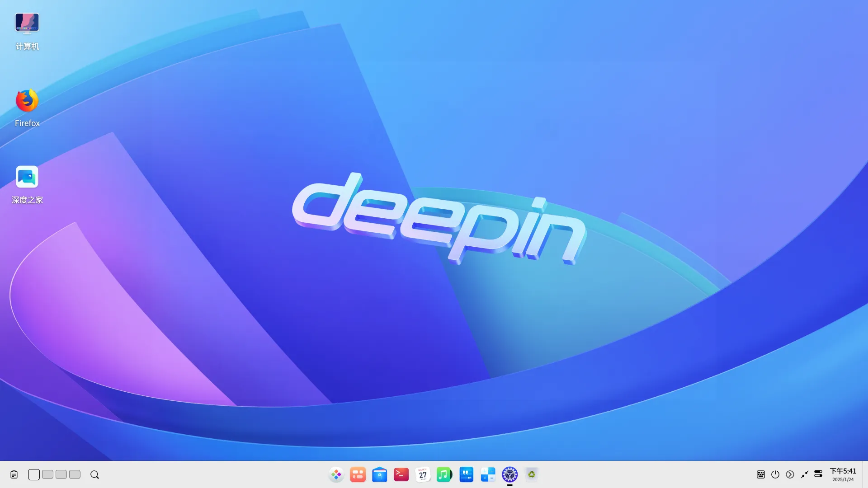Open the calendar app showing 27
Screen dimensions: 868x488
tap(423, 474)
